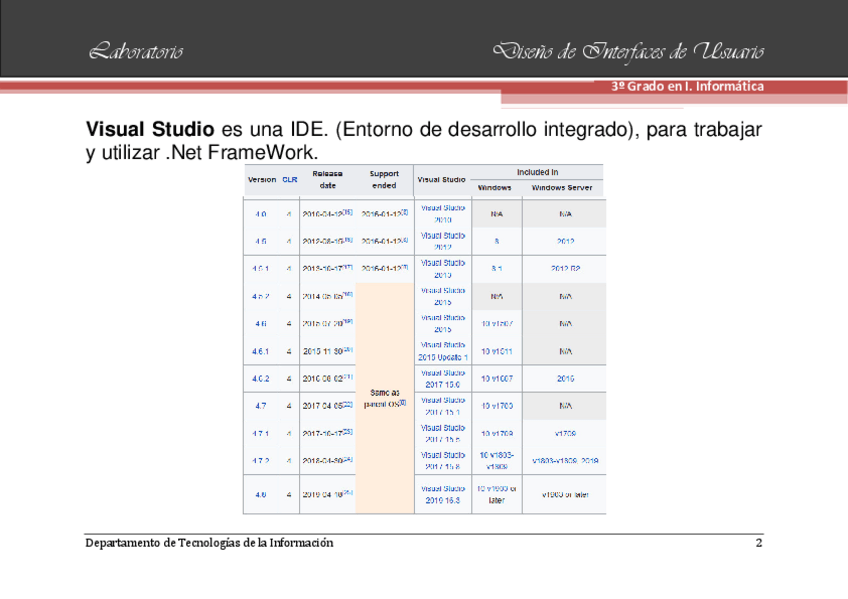Screen dimensions: 848x599
Task: Open the 'Visual Studio 2013' link
Action: click(x=443, y=269)
